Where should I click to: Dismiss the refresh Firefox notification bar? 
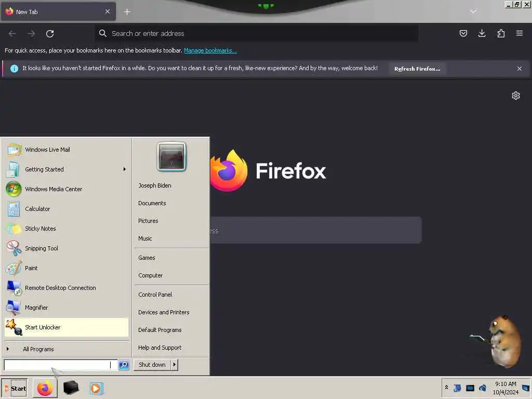[x=520, y=69]
